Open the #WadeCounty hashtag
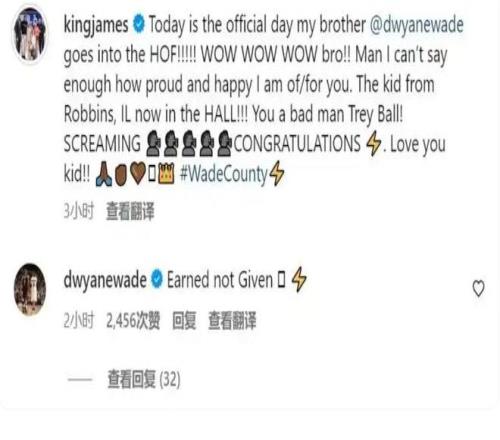Image resolution: width=500 pixels, height=440 pixels. (x=224, y=174)
